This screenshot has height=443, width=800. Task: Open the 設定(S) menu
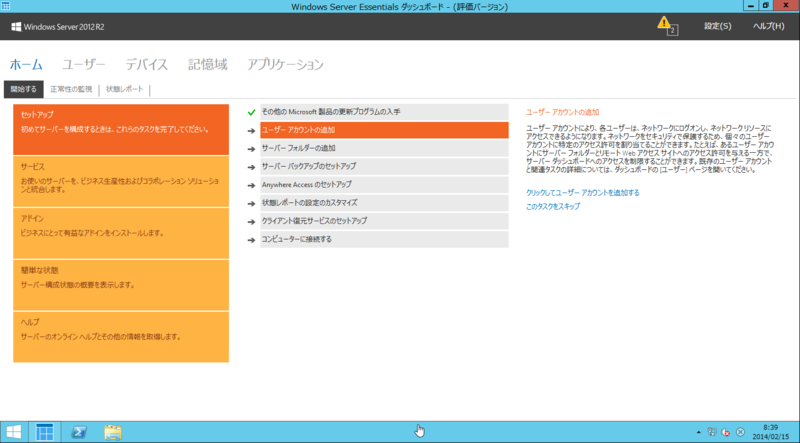(x=717, y=26)
